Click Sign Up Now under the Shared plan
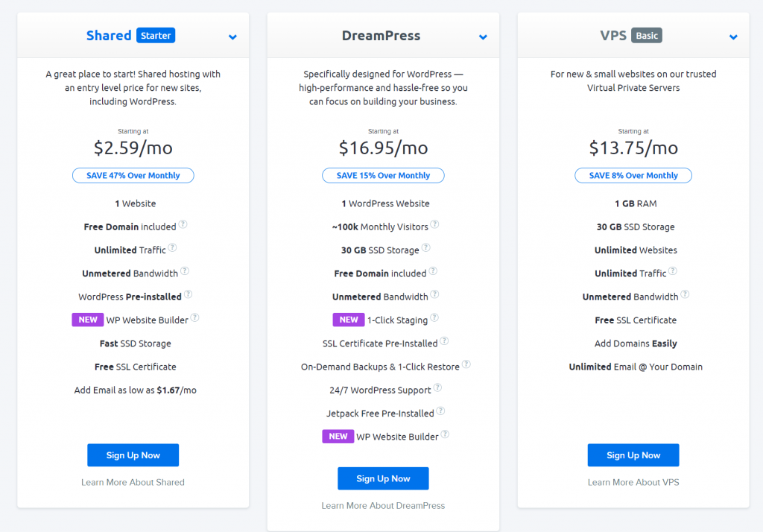 coord(133,455)
